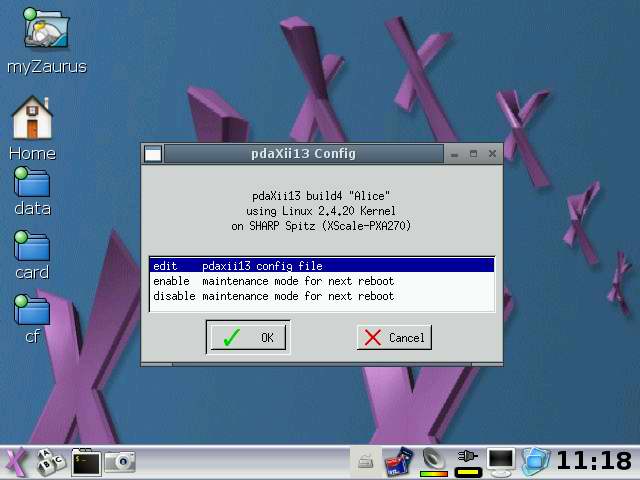Select 'enable maintenance mode for next reboot'
The height and width of the screenshot is (480, 640).
click(x=321, y=281)
